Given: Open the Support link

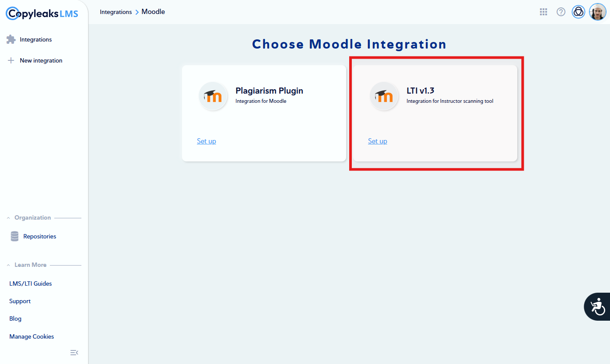Looking at the screenshot, I should click(20, 301).
